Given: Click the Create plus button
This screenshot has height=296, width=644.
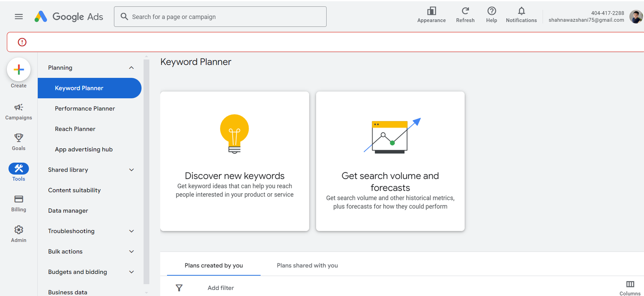Looking at the screenshot, I should click(19, 70).
